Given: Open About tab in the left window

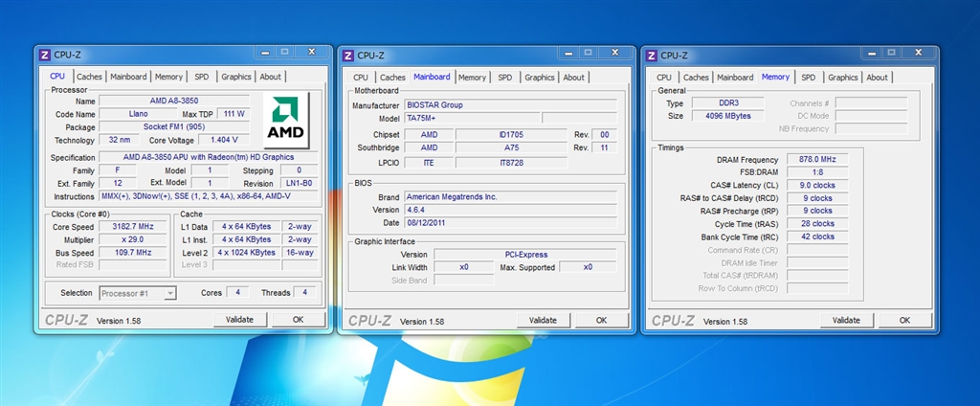Looking at the screenshot, I should tap(271, 77).
